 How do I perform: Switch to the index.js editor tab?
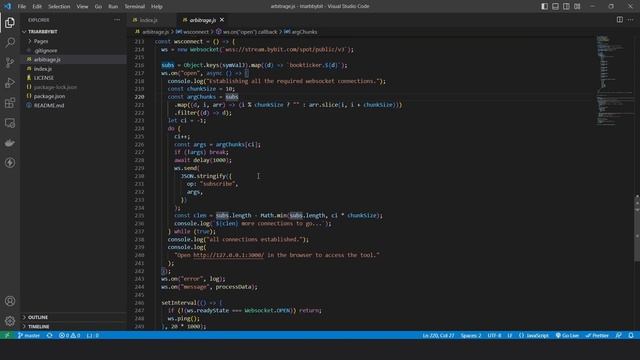[149, 20]
